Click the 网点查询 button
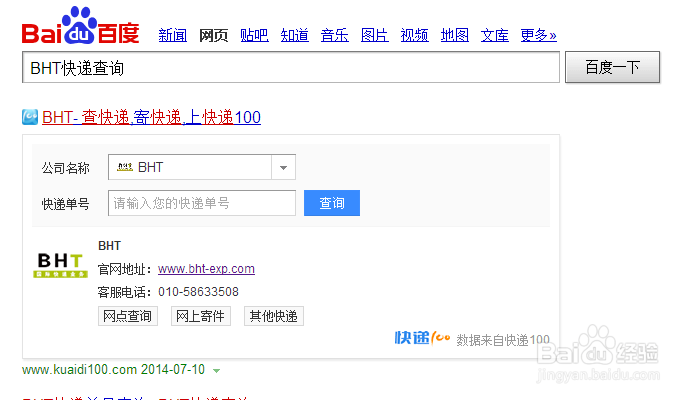Screen dimensions: 700x400 128,316
